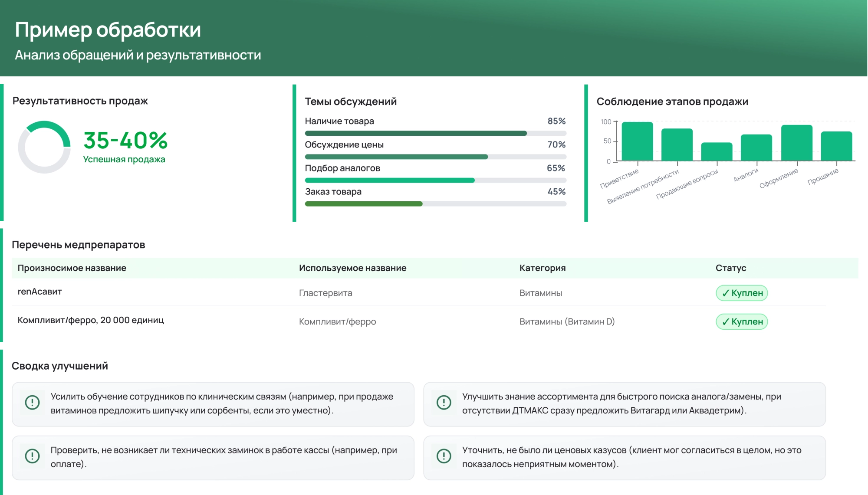Click the '100' y-axis tick label
Screen dimensions: 868x495
point(606,122)
